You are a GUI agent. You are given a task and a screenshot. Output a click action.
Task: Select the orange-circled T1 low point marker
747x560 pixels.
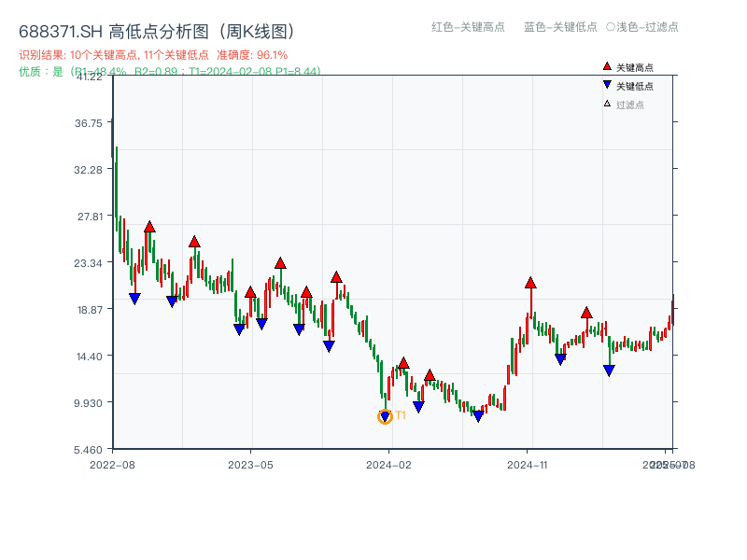(x=385, y=415)
